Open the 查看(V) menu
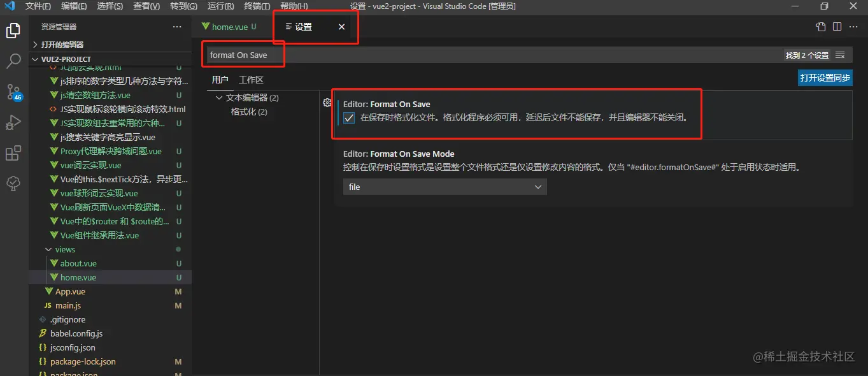This screenshot has width=868, height=376. click(146, 6)
